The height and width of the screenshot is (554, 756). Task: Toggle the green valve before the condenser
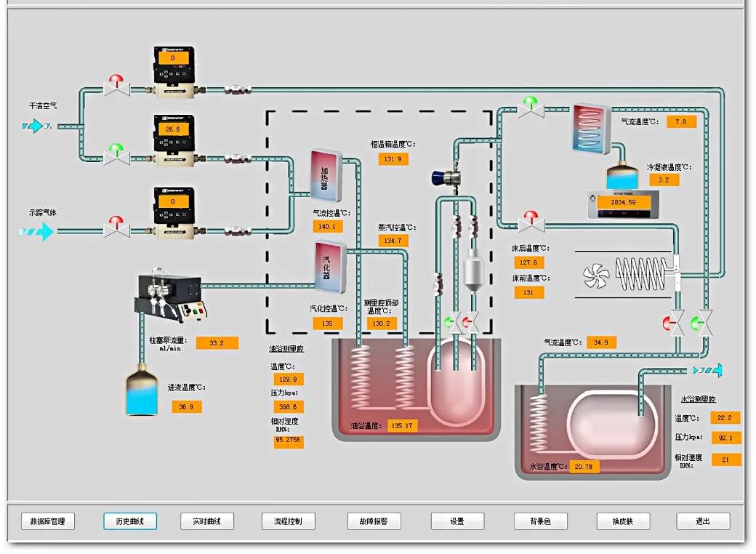click(531, 108)
